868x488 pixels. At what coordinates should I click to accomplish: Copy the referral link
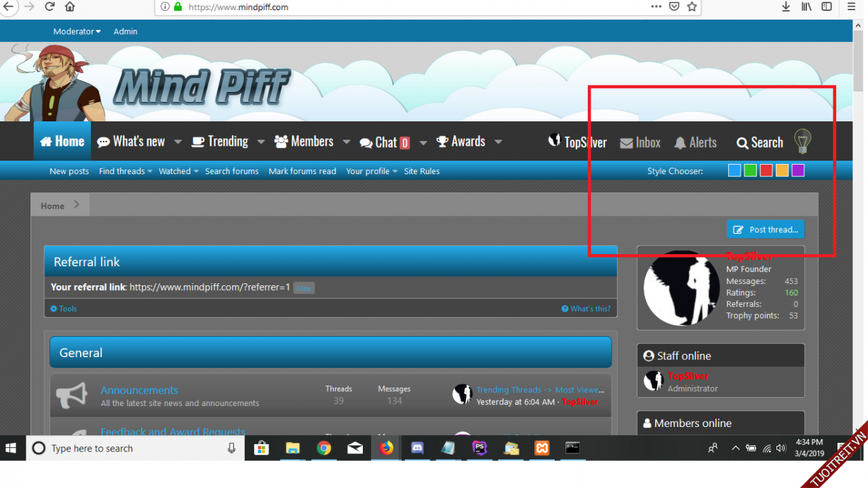(304, 288)
